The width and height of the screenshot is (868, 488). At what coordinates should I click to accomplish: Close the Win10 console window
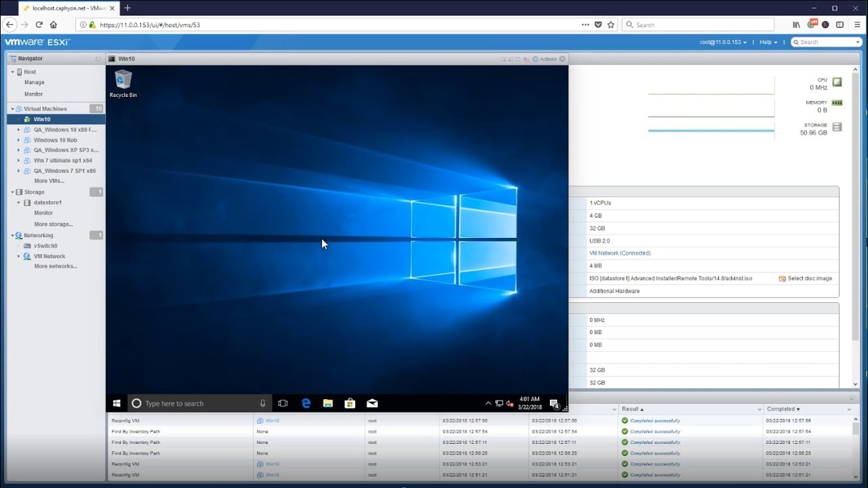tap(562, 59)
